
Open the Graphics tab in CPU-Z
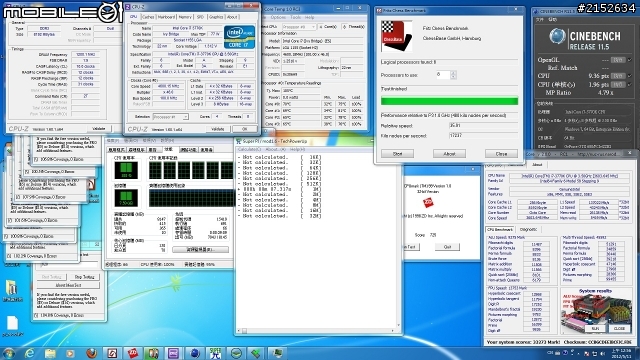point(216,17)
